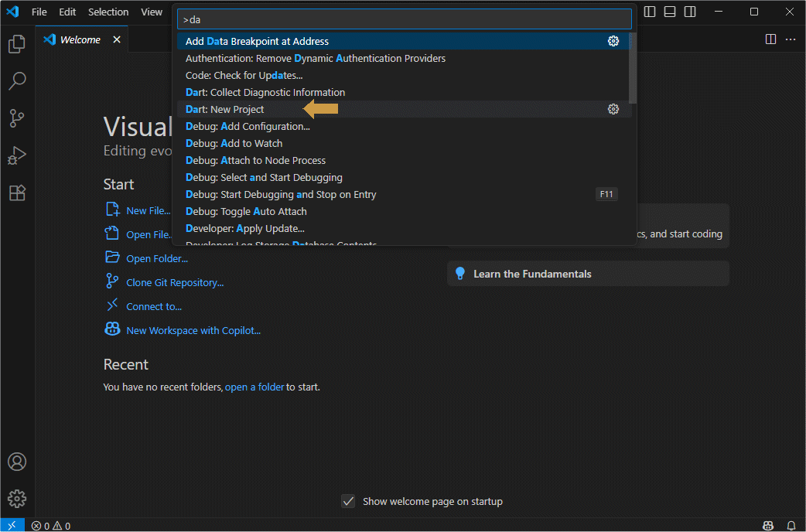806x532 pixels.
Task: Open the Search view icon
Action: tap(17, 80)
